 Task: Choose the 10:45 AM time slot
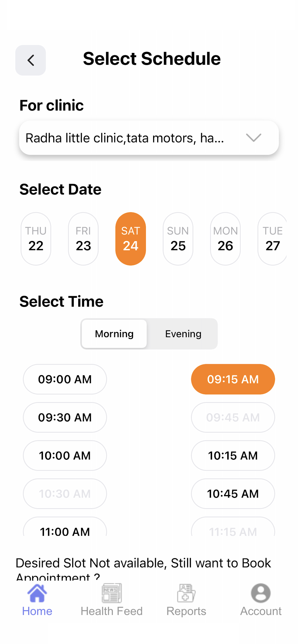click(x=233, y=494)
